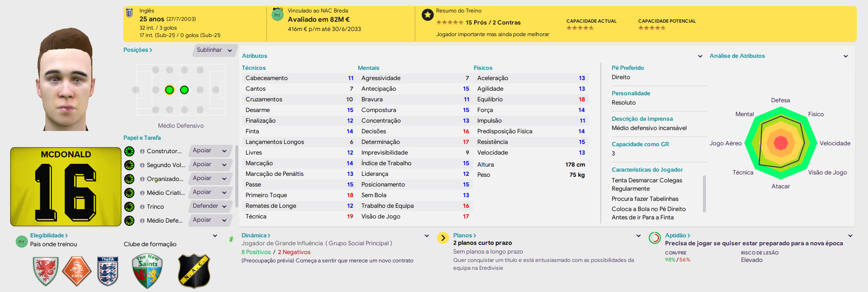The image size is (868, 292).
Task: Open the Dinâmica section
Action: point(256,236)
